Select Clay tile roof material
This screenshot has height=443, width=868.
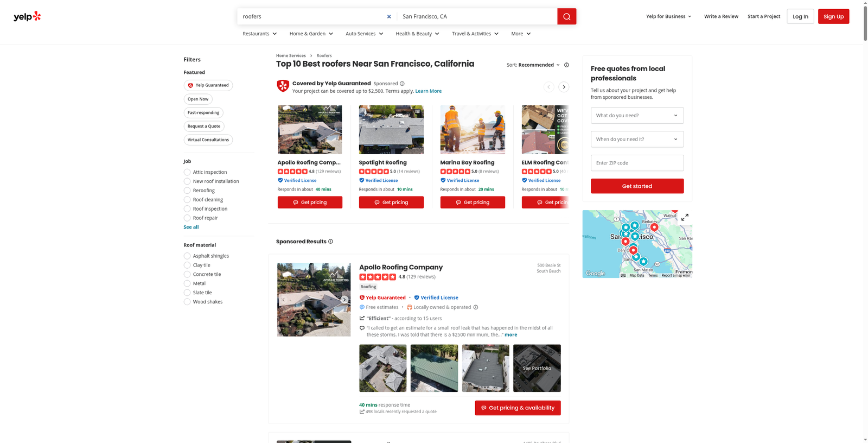click(x=187, y=265)
